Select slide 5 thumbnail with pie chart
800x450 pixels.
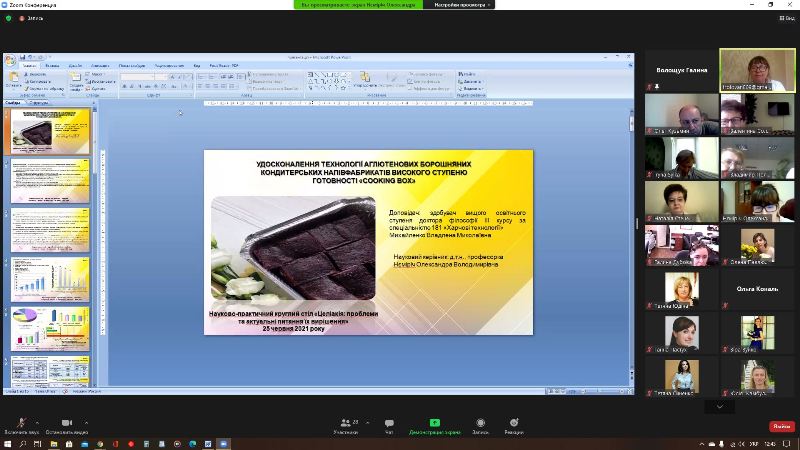[x=50, y=329]
